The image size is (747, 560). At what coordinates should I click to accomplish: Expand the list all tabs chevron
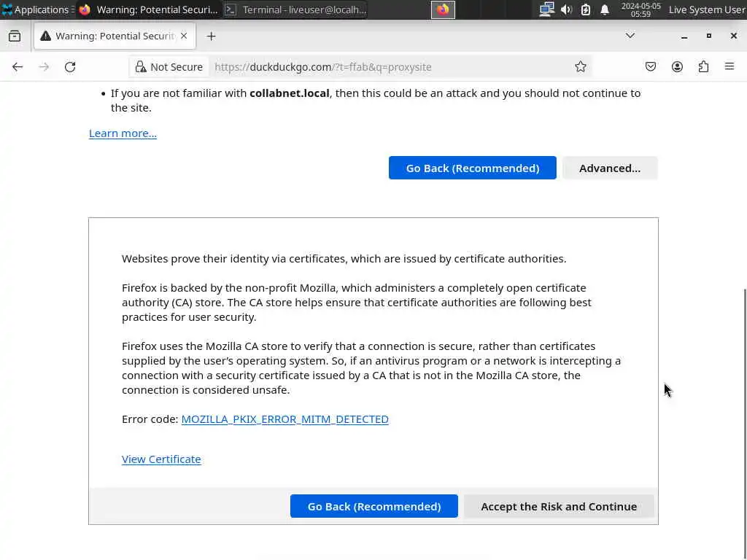[630, 36]
